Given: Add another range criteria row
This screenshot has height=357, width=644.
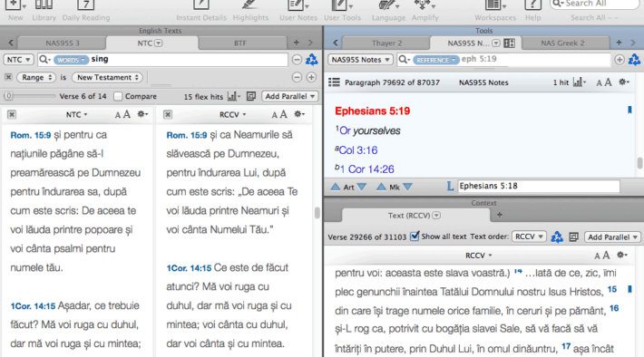Looking at the screenshot, I should (x=311, y=77).
